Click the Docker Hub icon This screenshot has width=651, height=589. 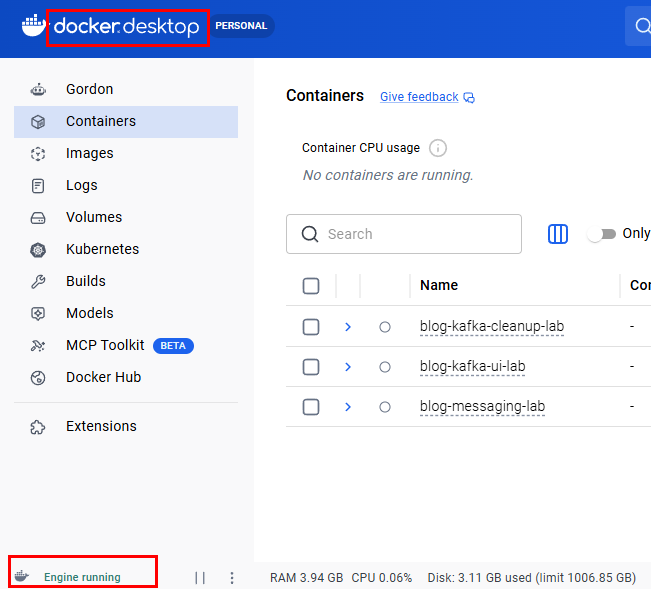click(x=38, y=378)
